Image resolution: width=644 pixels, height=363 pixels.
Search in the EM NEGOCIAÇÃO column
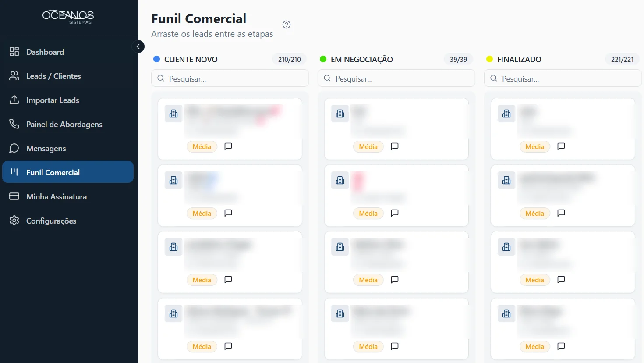396,78
